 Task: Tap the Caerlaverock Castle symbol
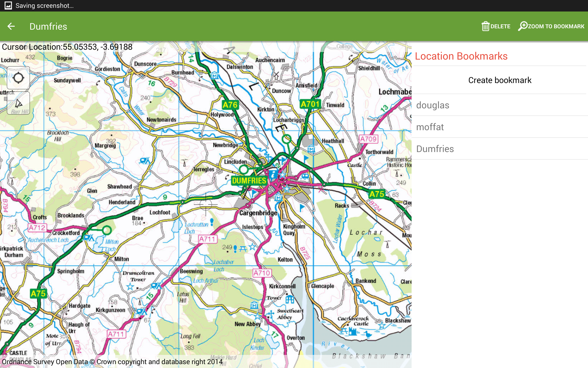coord(353,331)
